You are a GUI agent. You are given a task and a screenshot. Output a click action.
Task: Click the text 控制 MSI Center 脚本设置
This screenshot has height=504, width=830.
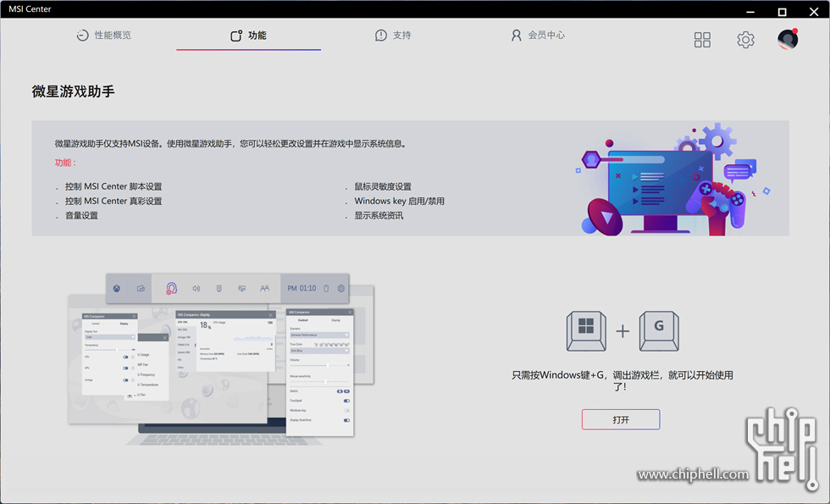[x=113, y=186]
